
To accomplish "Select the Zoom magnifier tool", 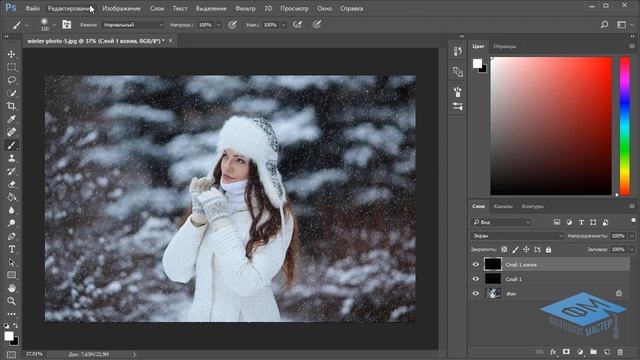I will click(11, 301).
